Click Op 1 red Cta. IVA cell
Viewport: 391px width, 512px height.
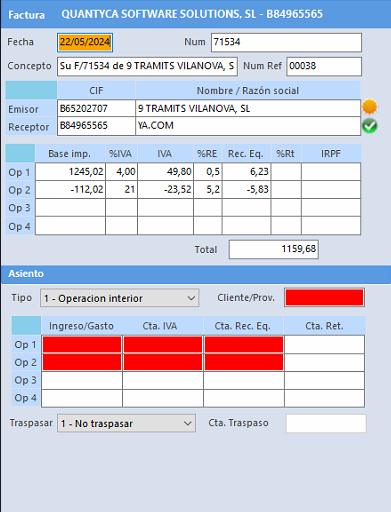(x=163, y=344)
